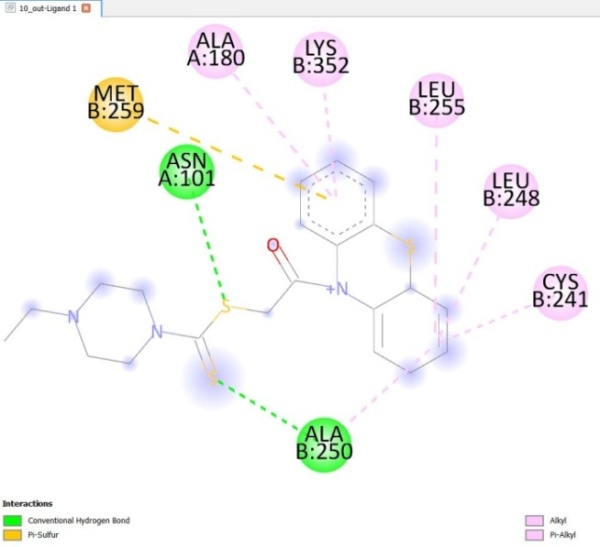This screenshot has width=600, height=547.
Task: Close the 10_out-Ligand 1 tab
Action: point(86,7)
